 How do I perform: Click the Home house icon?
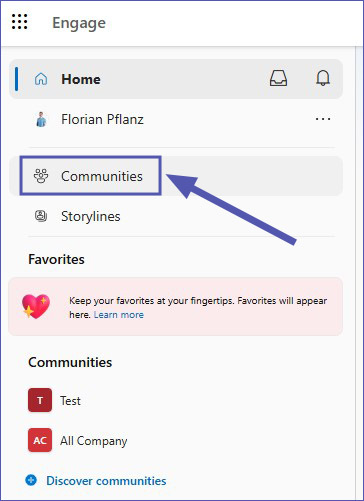point(41,79)
